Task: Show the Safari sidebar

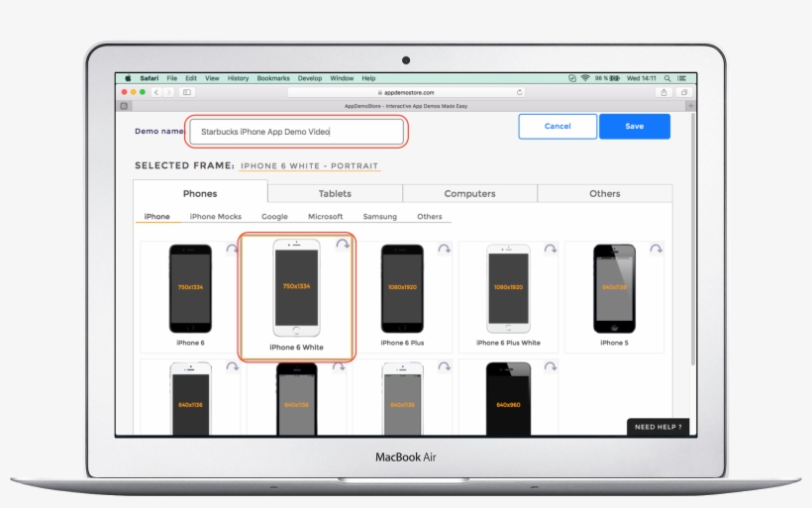Action: [187, 92]
